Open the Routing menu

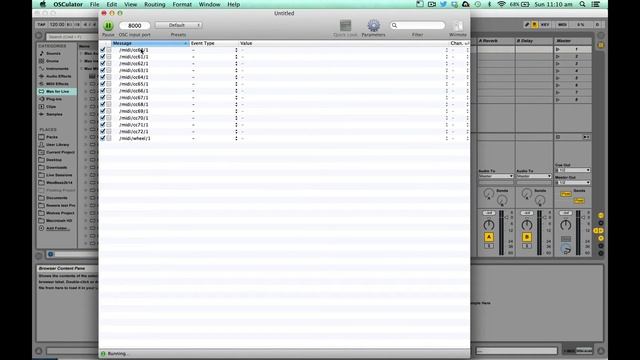coord(155,4)
